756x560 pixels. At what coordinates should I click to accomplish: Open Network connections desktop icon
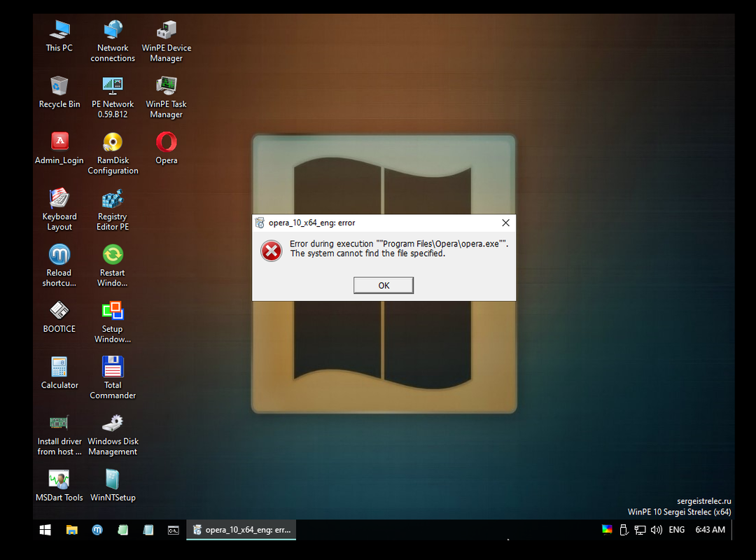(x=113, y=41)
